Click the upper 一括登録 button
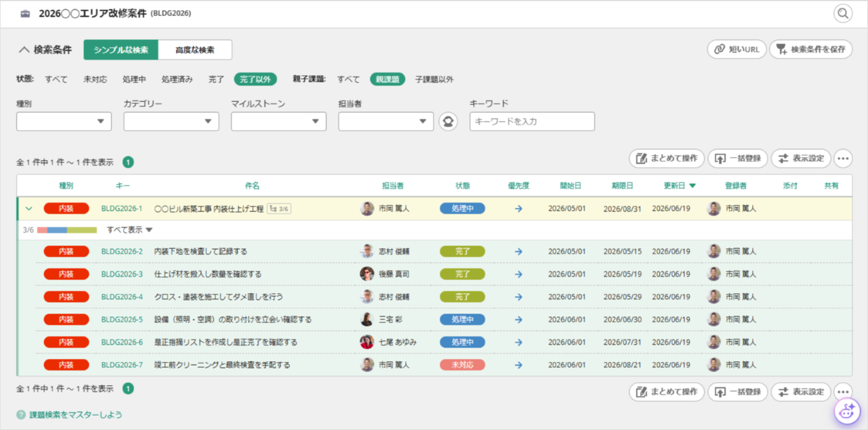The width and height of the screenshot is (868, 430). click(737, 158)
